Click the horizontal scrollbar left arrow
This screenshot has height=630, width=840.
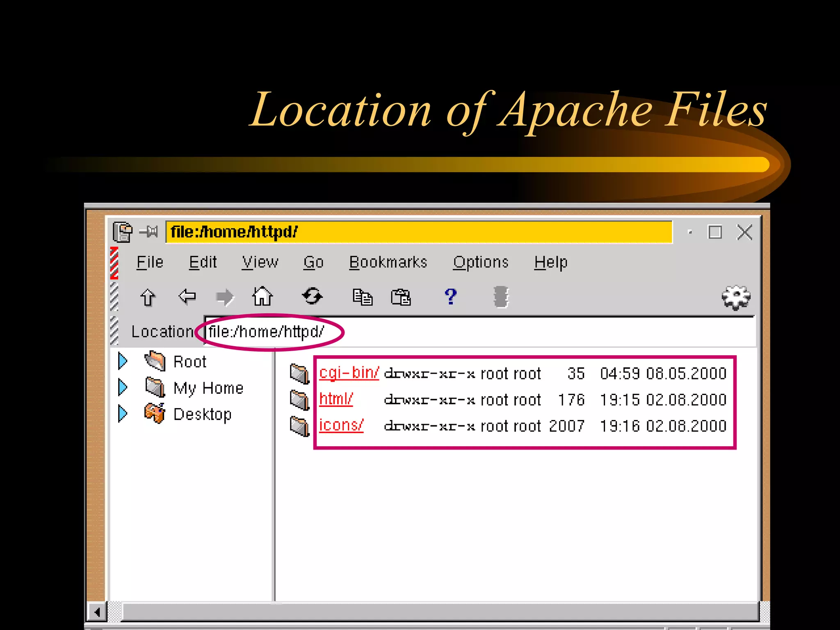[97, 612]
